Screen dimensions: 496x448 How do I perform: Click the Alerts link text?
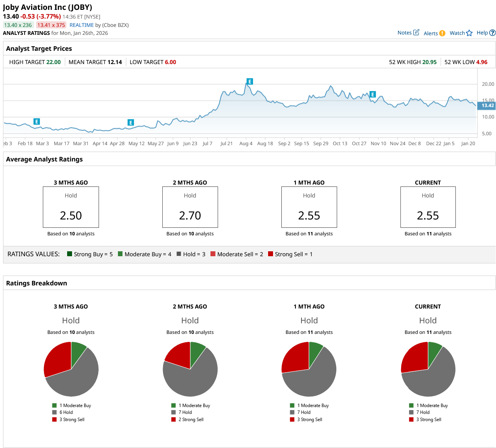click(431, 33)
